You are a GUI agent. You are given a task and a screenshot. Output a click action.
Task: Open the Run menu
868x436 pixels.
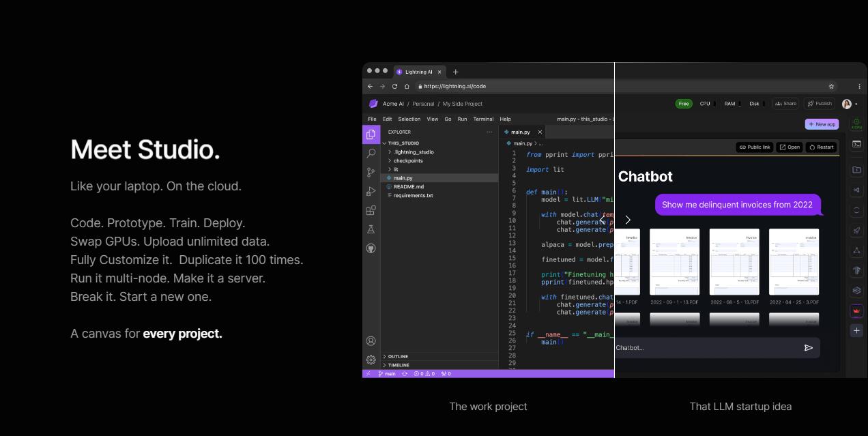click(462, 119)
